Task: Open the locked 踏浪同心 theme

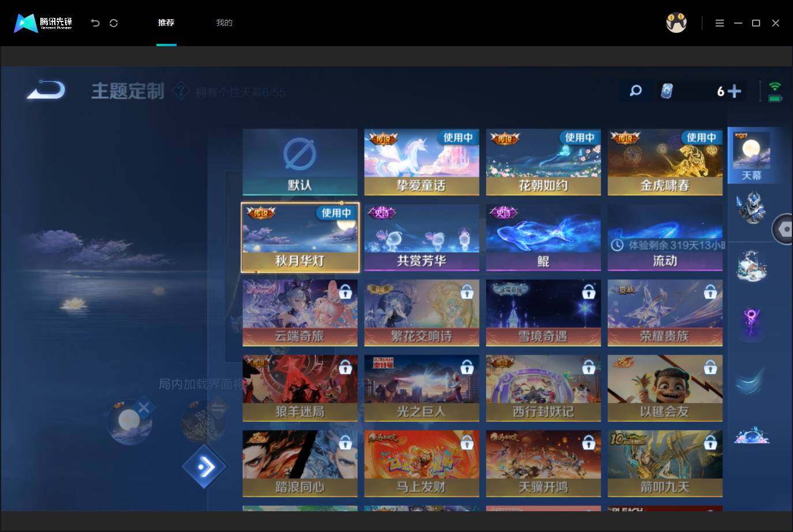Action: pyautogui.click(x=300, y=463)
